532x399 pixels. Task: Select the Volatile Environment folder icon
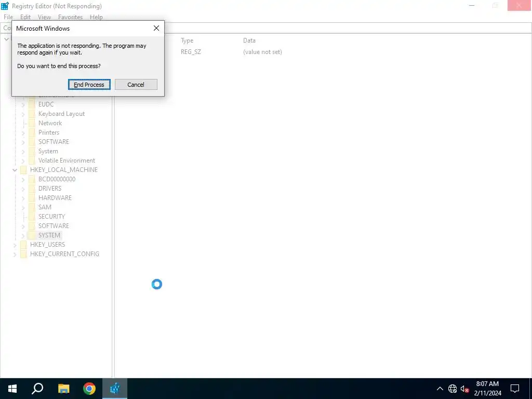tap(32, 161)
